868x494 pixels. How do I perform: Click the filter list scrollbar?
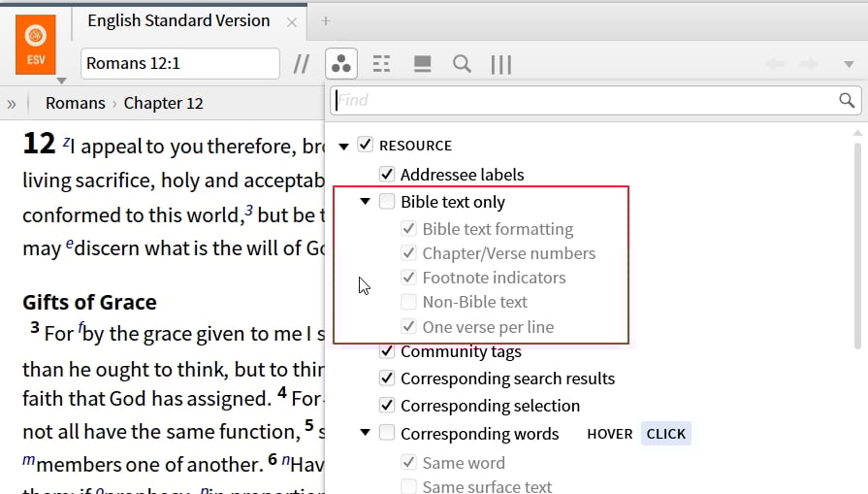coord(857,245)
